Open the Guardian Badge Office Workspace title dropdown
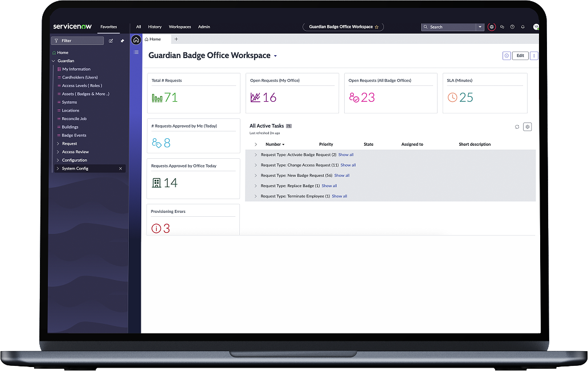This screenshot has width=588, height=371. tap(275, 56)
